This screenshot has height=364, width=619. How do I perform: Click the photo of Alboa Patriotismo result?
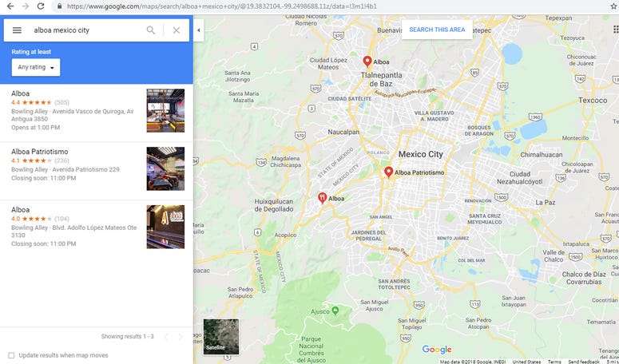pyautogui.click(x=165, y=168)
